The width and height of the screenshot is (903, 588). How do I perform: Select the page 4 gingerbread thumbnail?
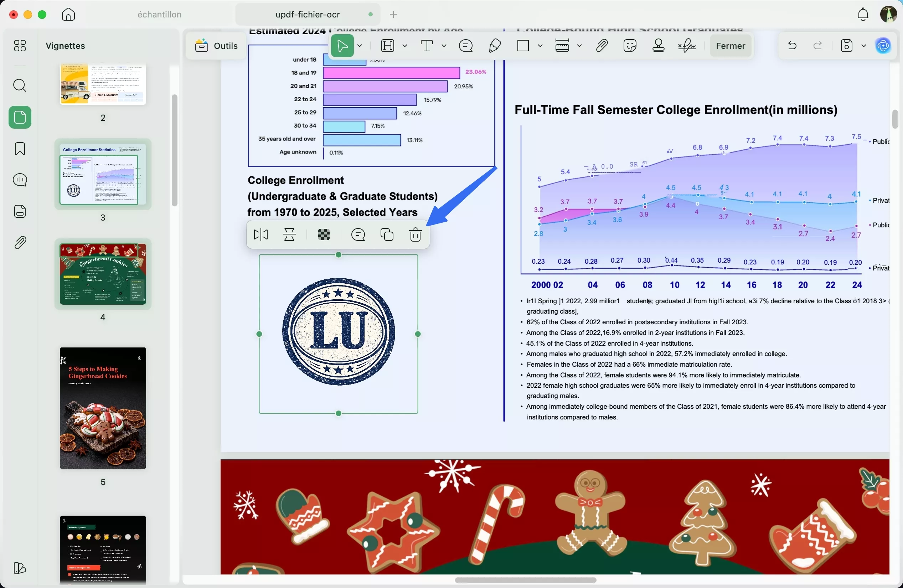[103, 274]
